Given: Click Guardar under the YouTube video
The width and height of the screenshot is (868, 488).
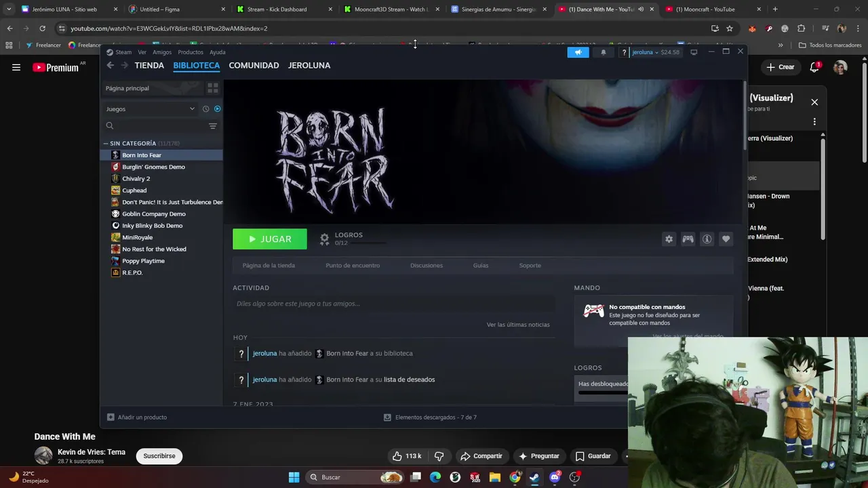Looking at the screenshot, I should tap(593, 456).
